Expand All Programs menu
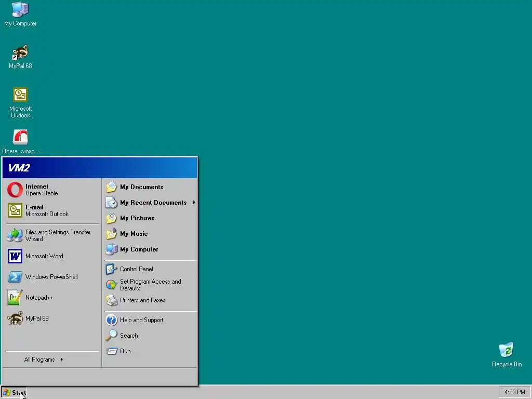 [52, 360]
